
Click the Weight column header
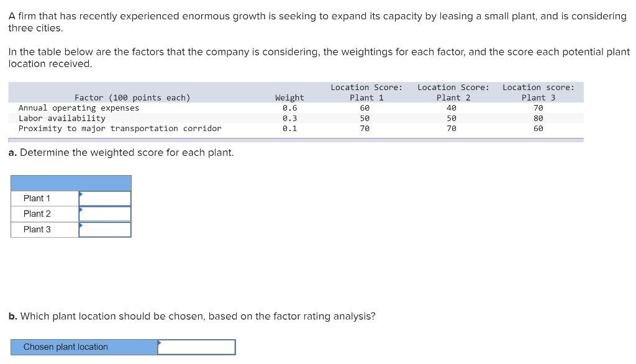coord(289,97)
